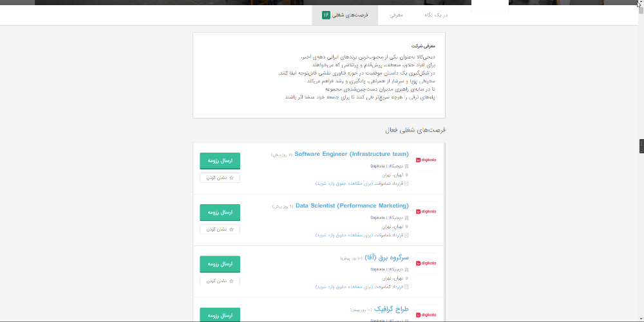Open the معرفی tab
Image resolution: width=644 pixels, height=322 pixels.
396,14
